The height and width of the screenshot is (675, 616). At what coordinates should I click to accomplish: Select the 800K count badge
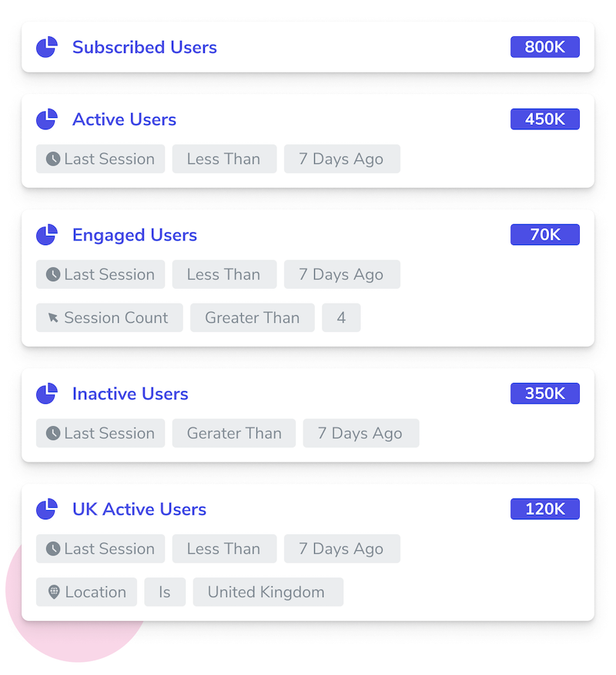(545, 47)
